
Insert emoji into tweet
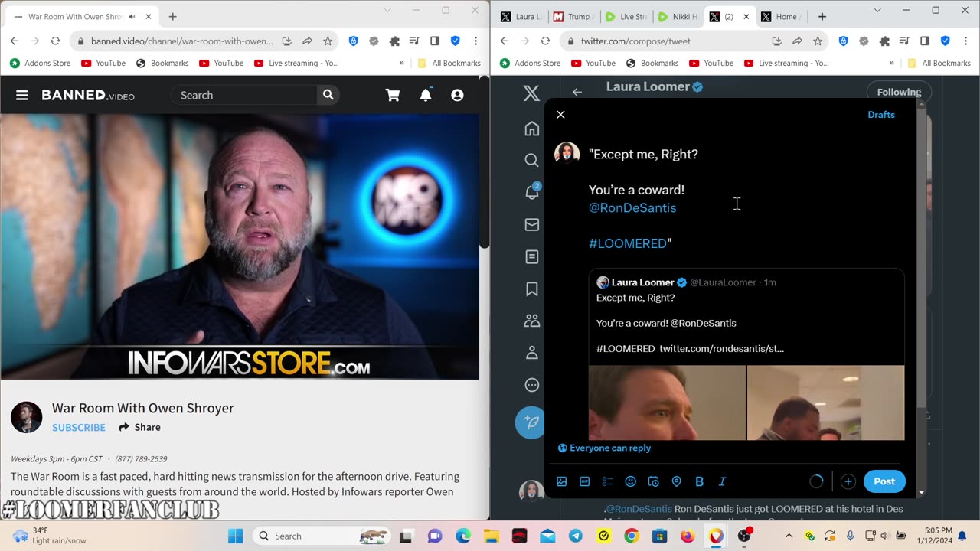pyautogui.click(x=631, y=481)
